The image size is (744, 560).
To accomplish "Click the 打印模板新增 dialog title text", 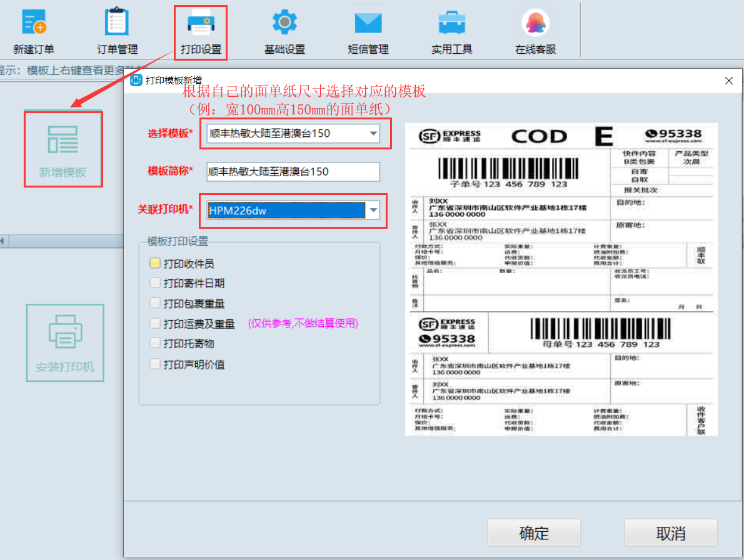I will pos(174,80).
